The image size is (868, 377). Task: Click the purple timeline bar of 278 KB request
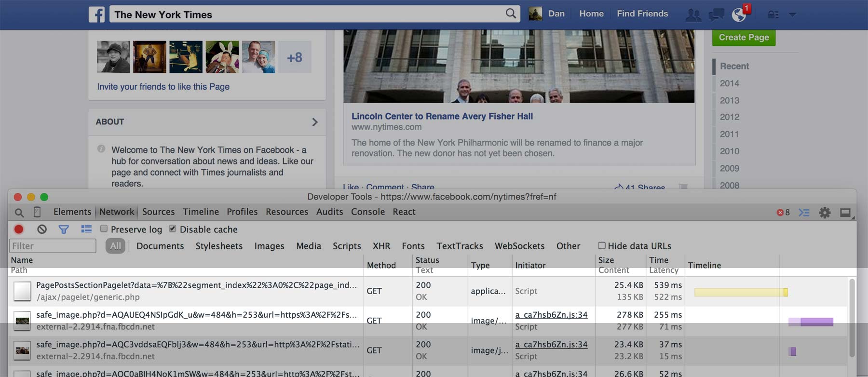click(811, 322)
